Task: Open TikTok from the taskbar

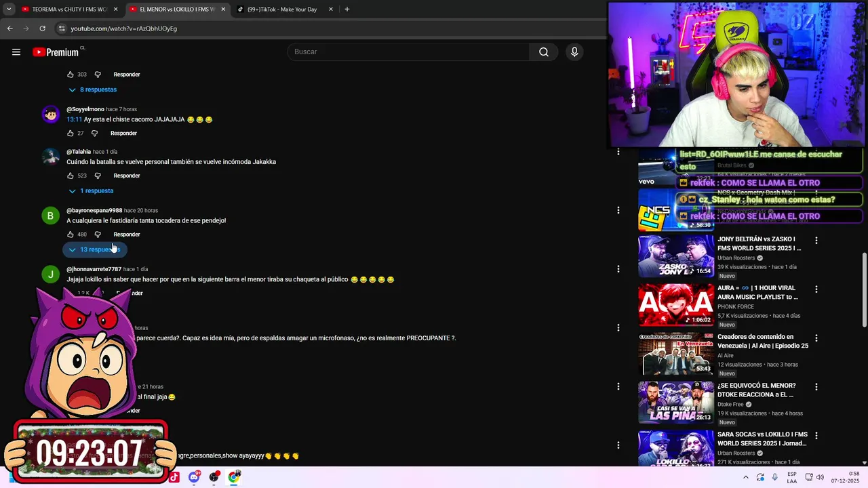Action: click(x=174, y=477)
